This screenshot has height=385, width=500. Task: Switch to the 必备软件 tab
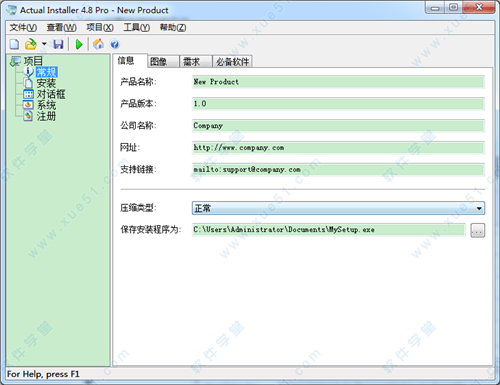(x=232, y=62)
